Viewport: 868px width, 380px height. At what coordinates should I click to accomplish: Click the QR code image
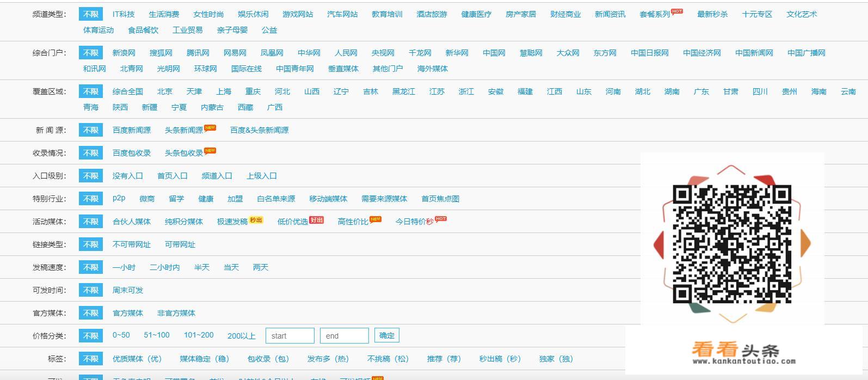[732, 244]
